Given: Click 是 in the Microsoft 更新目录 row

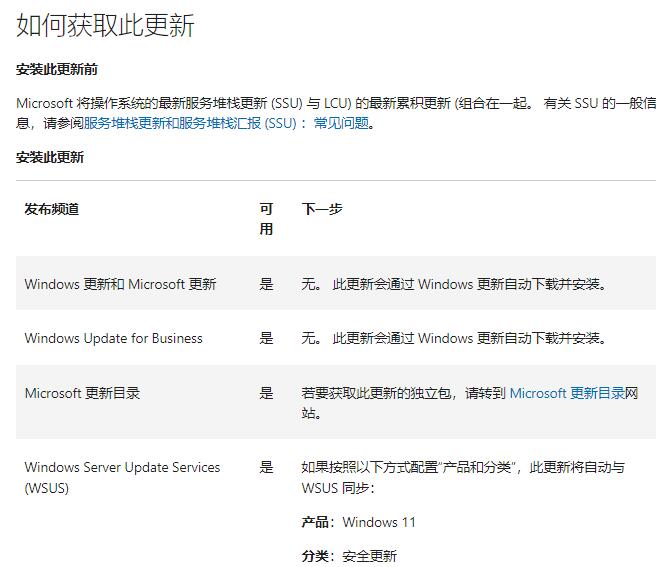Looking at the screenshot, I should [266, 393].
